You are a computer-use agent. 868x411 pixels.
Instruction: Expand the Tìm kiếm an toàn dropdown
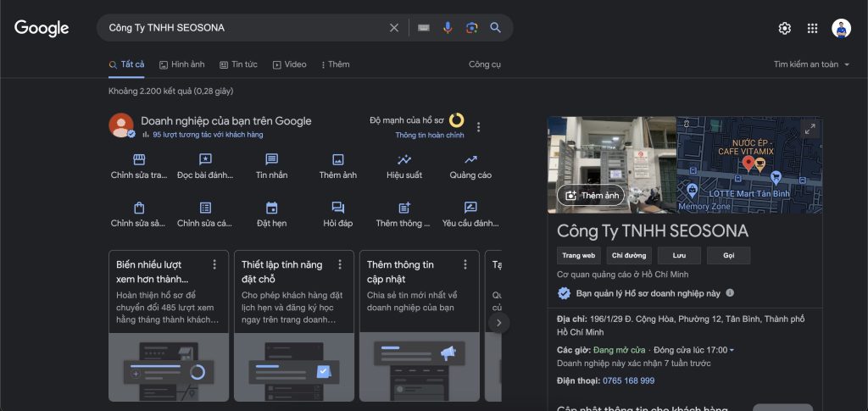811,64
